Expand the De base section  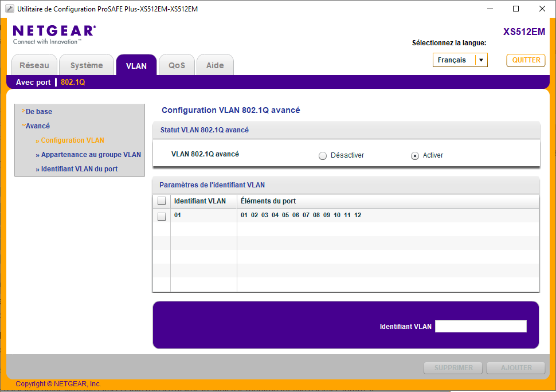point(38,112)
